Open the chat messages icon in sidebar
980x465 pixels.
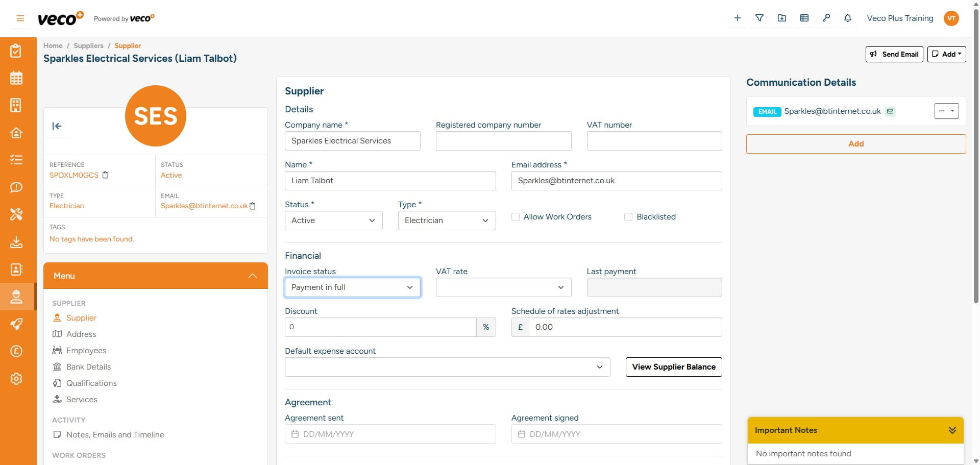16,187
